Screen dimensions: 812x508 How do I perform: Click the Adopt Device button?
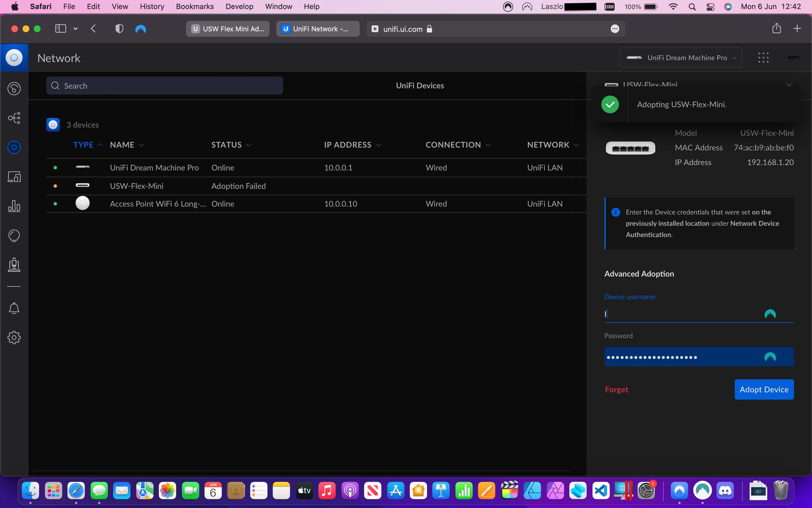(764, 389)
